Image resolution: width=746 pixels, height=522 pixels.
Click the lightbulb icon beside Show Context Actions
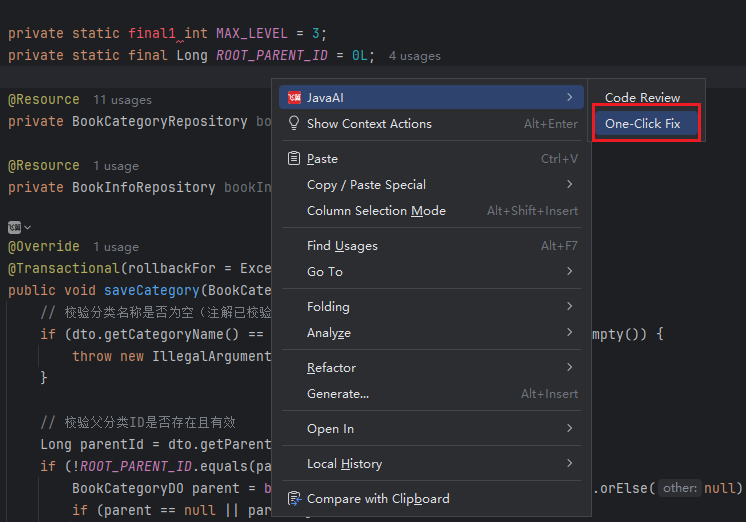[294, 123]
